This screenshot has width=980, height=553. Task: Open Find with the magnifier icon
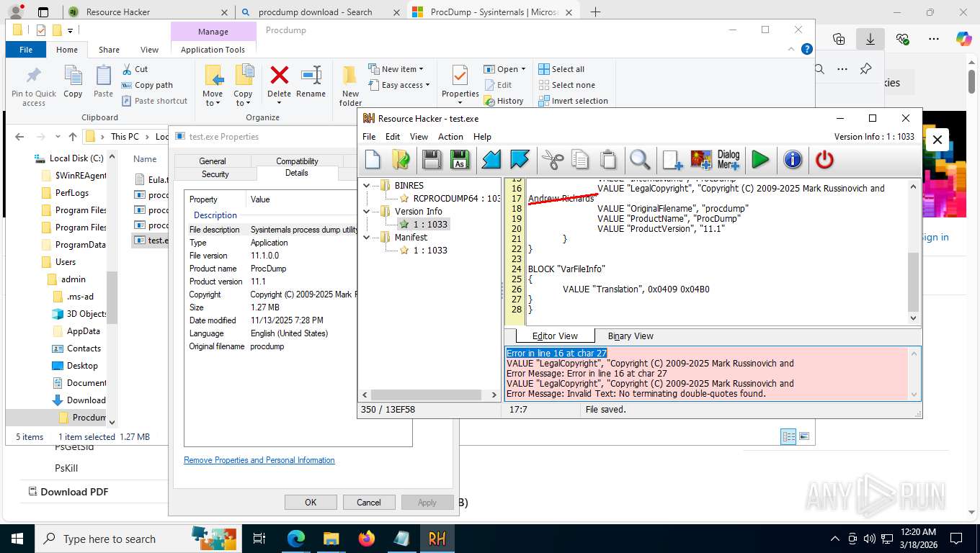pyautogui.click(x=640, y=159)
